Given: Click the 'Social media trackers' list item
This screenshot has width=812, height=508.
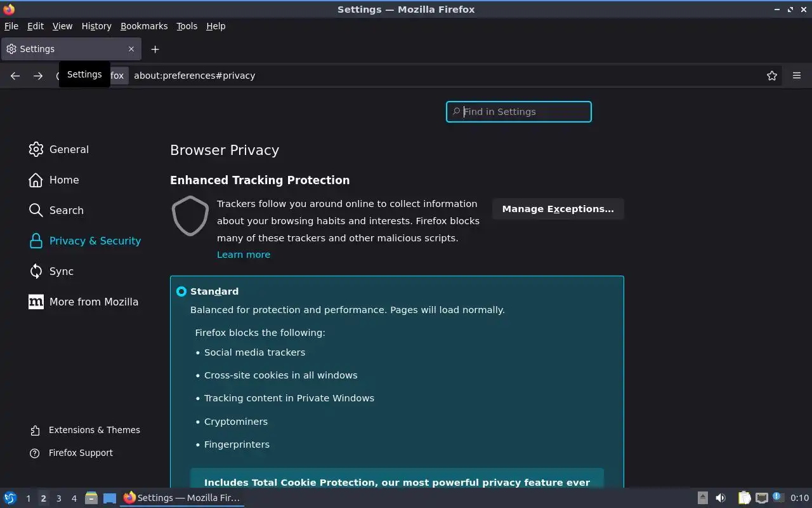Looking at the screenshot, I should pyautogui.click(x=254, y=352).
